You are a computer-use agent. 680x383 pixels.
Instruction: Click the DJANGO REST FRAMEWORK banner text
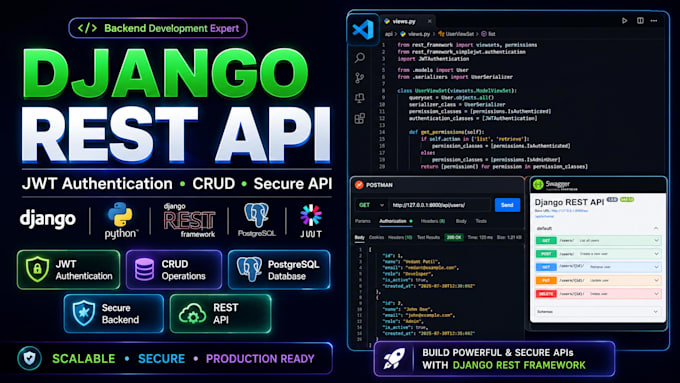tap(519, 365)
